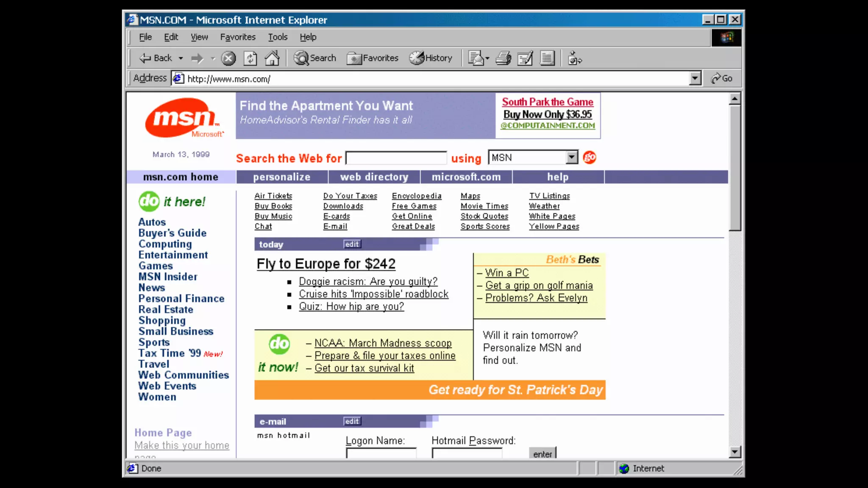The image size is (868, 488).
Task: Go to Home page icon
Action: click(x=272, y=58)
